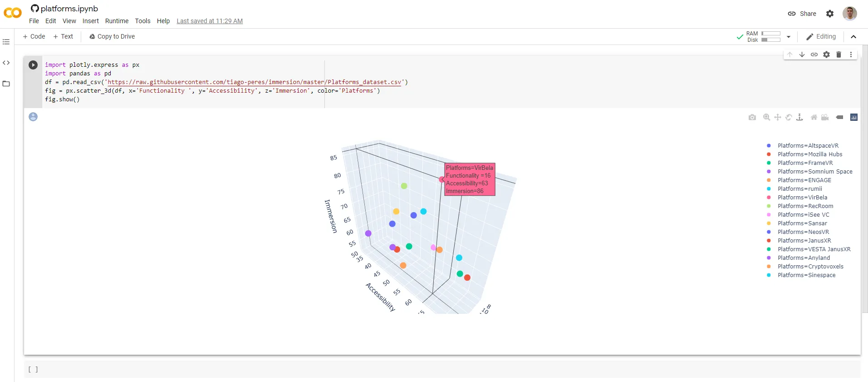This screenshot has width=868, height=382.
Task: Toggle hover closest data tag icon
Action: (839, 117)
